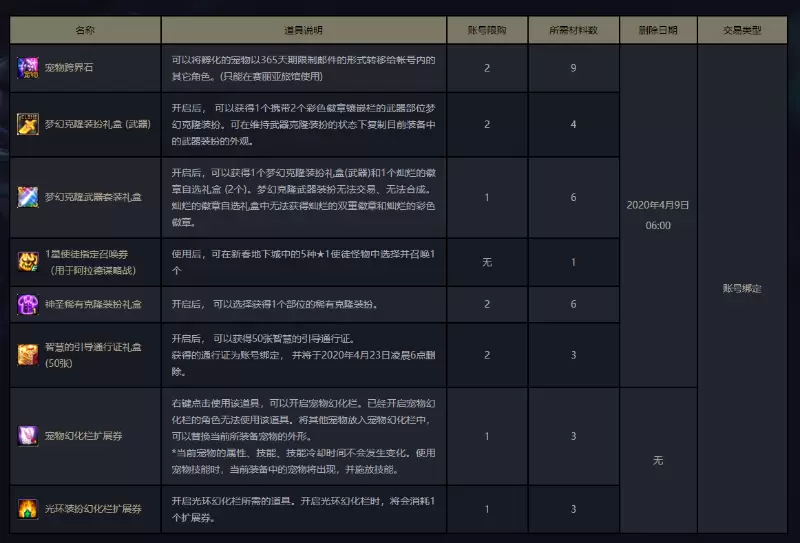Click the name 光环装扮幻化栏扩展券

click(x=93, y=509)
